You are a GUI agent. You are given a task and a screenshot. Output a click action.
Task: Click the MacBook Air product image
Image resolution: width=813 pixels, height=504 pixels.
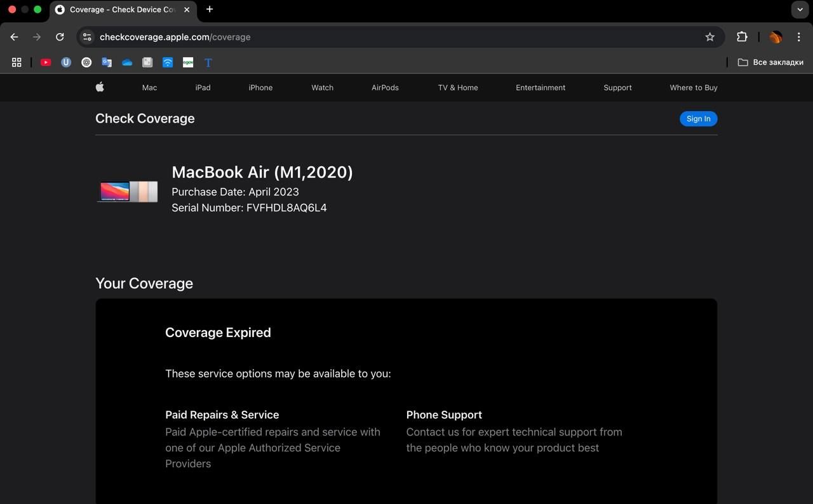tap(127, 192)
